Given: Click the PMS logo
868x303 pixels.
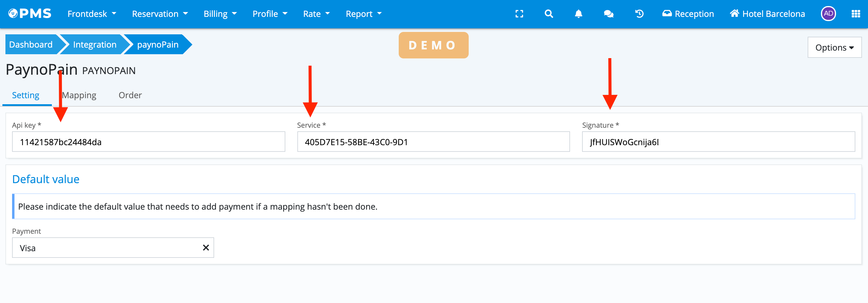Looking at the screenshot, I should pos(30,14).
